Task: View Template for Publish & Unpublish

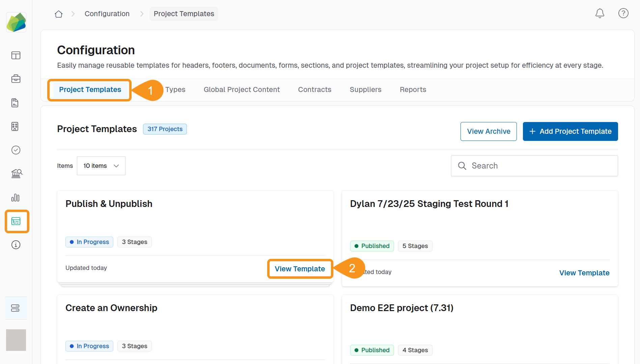Action: [x=300, y=269]
